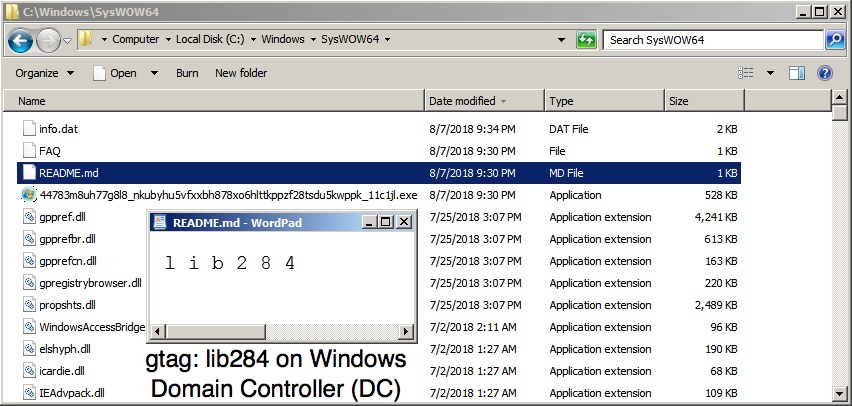Select gppref.dll file icon

[x=29, y=217]
